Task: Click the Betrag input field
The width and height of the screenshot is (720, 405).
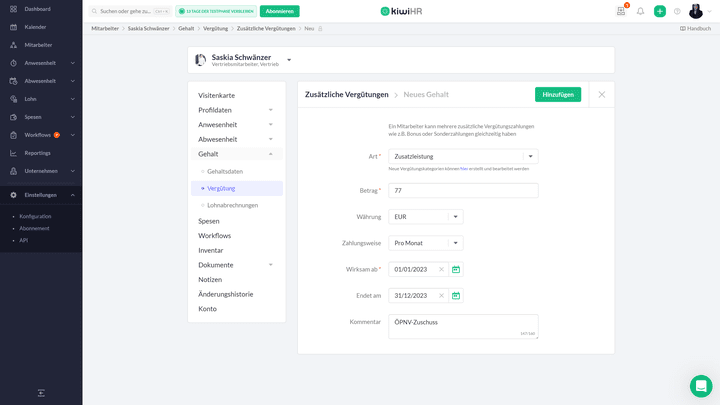Action: click(x=462, y=190)
